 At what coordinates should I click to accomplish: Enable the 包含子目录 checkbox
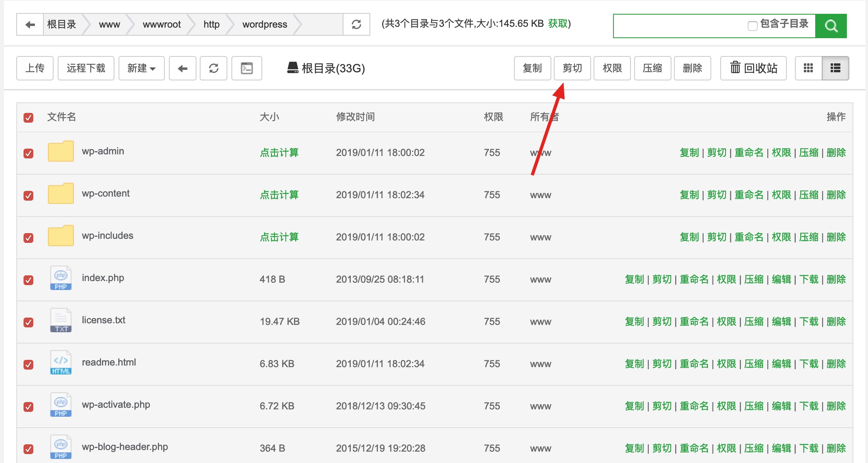click(x=752, y=26)
